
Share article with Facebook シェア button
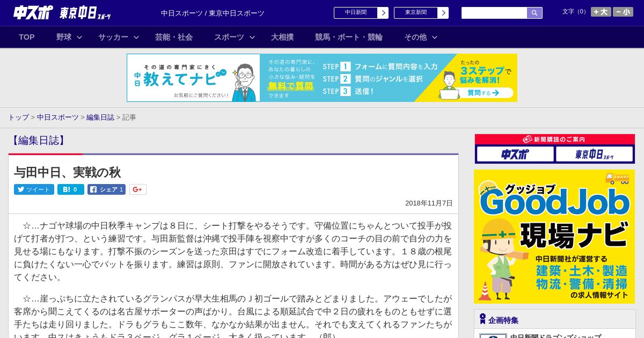(106, 189)
